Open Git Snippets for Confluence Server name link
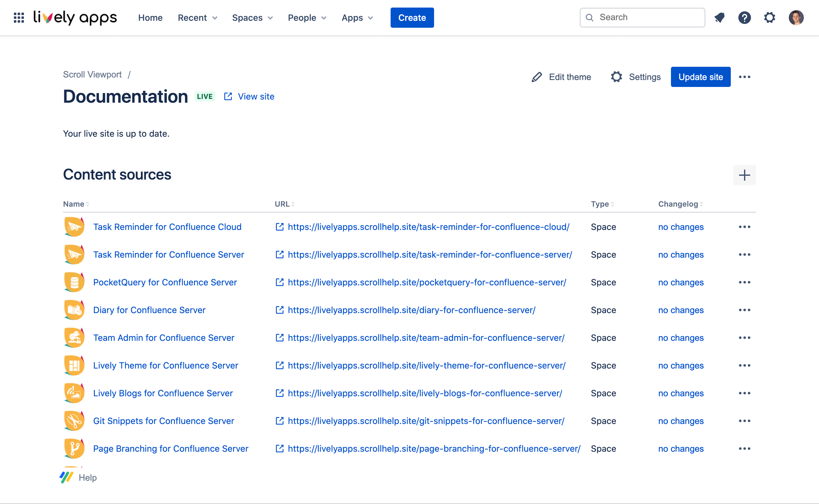Image resolution: width=819 pixels, height=504 pixels. [164, 421]
